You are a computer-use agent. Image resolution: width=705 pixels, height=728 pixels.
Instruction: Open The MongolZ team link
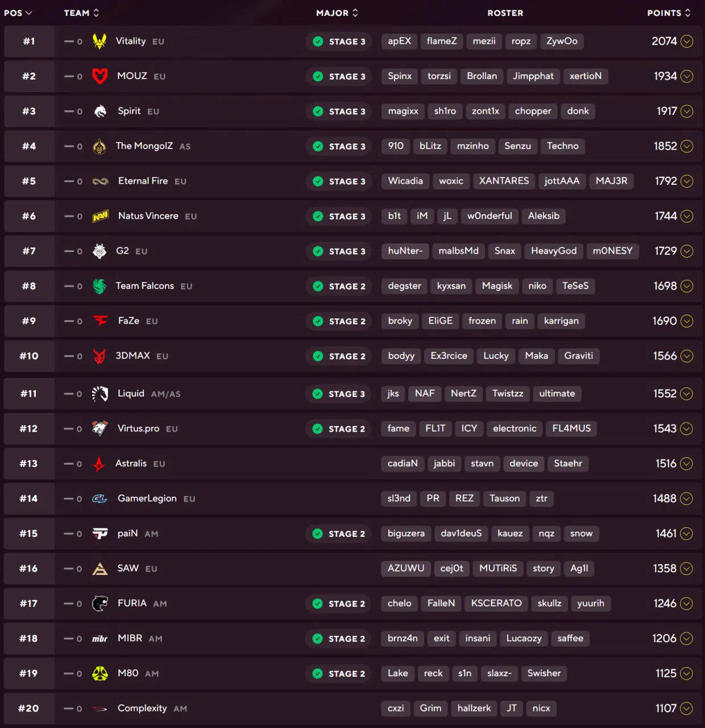[x=144, y=146]
